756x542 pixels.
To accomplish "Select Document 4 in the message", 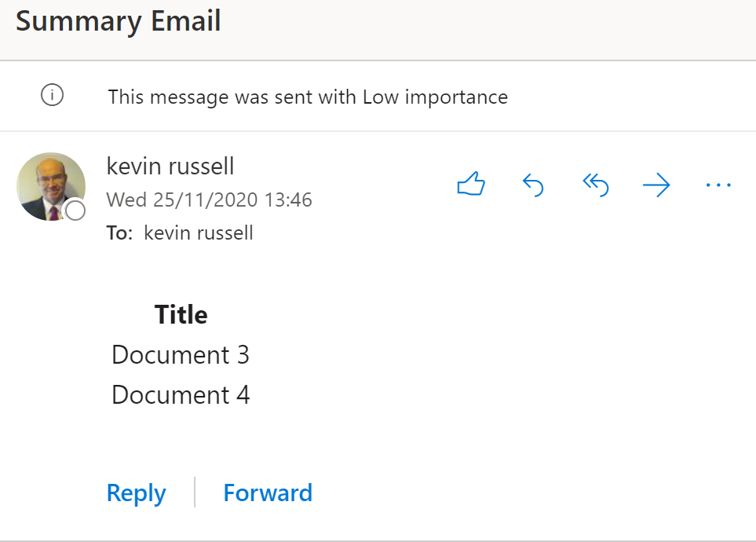I will 181,395.
